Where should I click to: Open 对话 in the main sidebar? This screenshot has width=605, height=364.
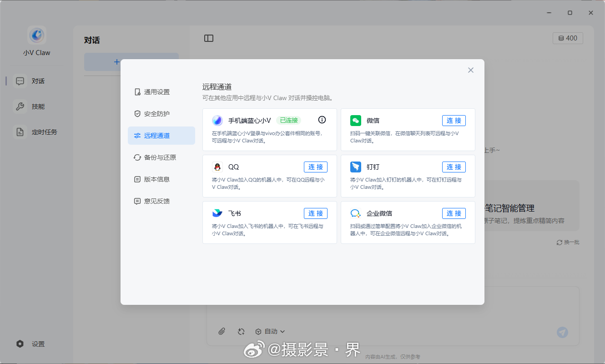coord(37,81)
